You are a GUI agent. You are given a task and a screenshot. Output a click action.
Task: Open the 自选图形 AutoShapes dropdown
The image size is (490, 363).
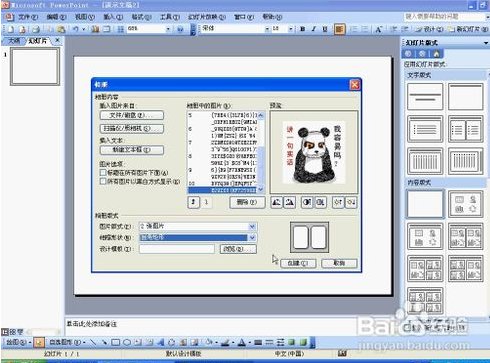click(x=68, y=342)
